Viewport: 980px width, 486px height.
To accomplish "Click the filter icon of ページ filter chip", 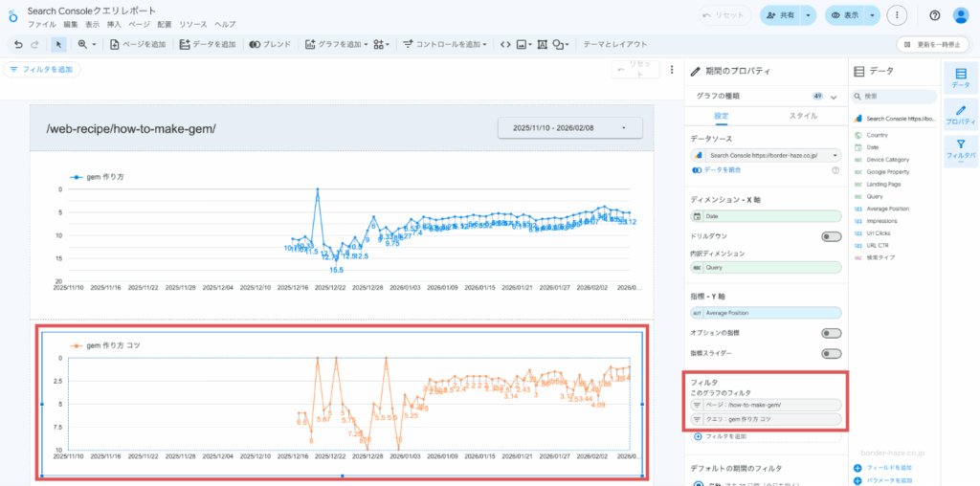I will tap(697, 405).
